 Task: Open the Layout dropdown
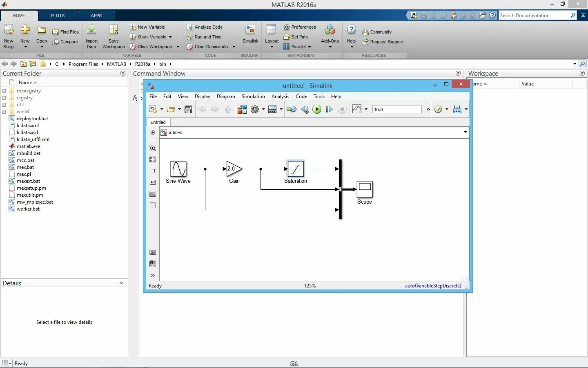272,36
